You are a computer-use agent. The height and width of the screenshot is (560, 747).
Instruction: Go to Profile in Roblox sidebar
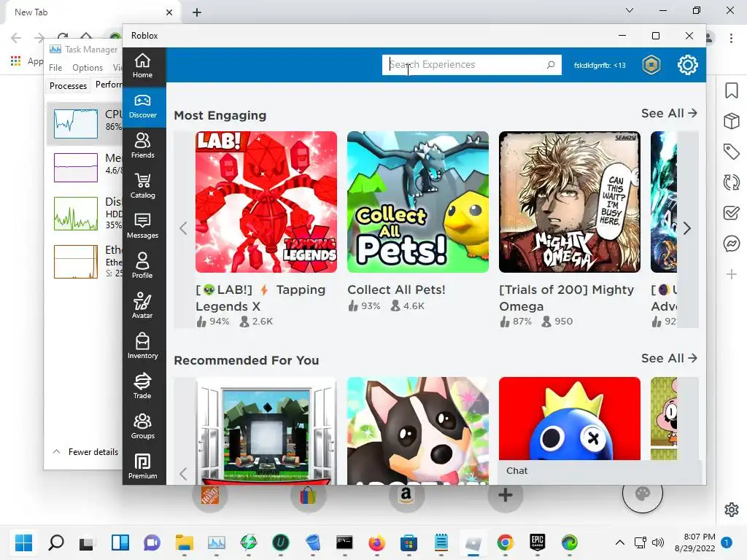(x=142, y=267)
